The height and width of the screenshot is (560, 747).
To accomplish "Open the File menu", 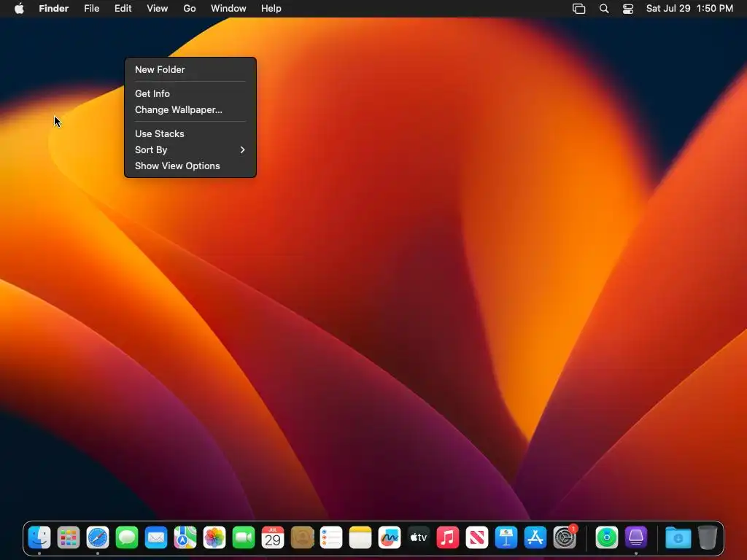I will pyautogui.click(x=91, y=9).
